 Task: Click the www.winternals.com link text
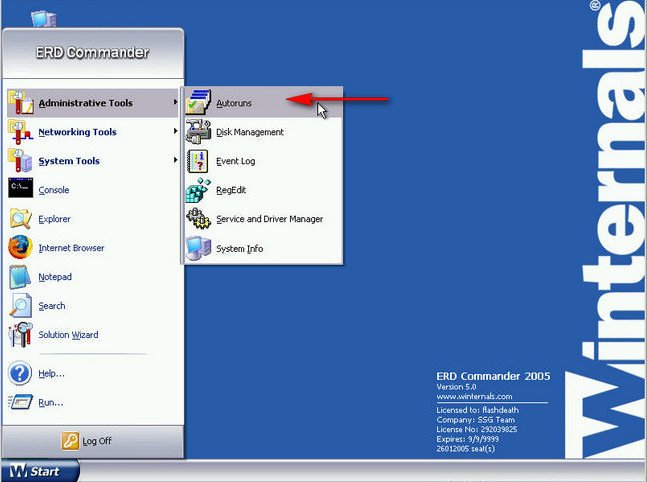(x=475, y=397)
